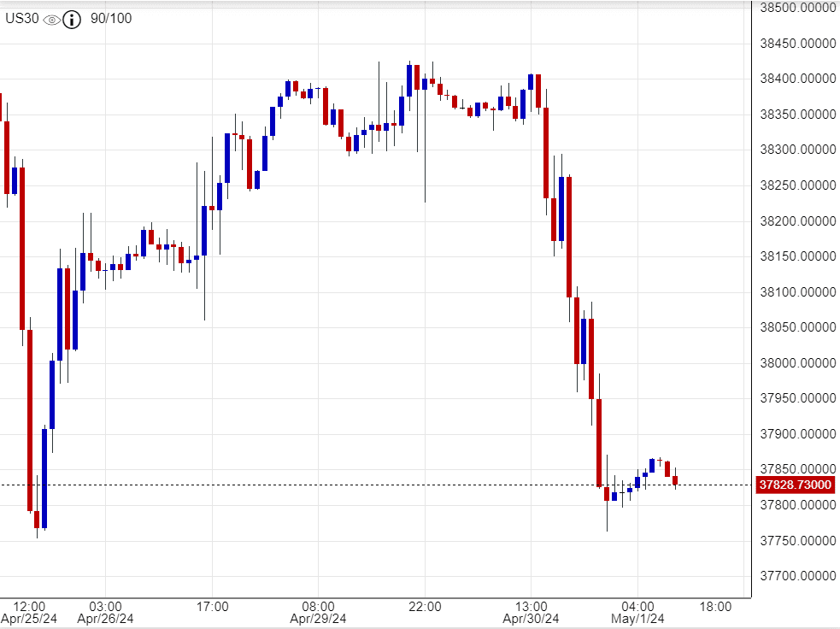Toggle the eye icon beside US30
The width and height of the screenshot is (840, 629).
tap(51, 20)
